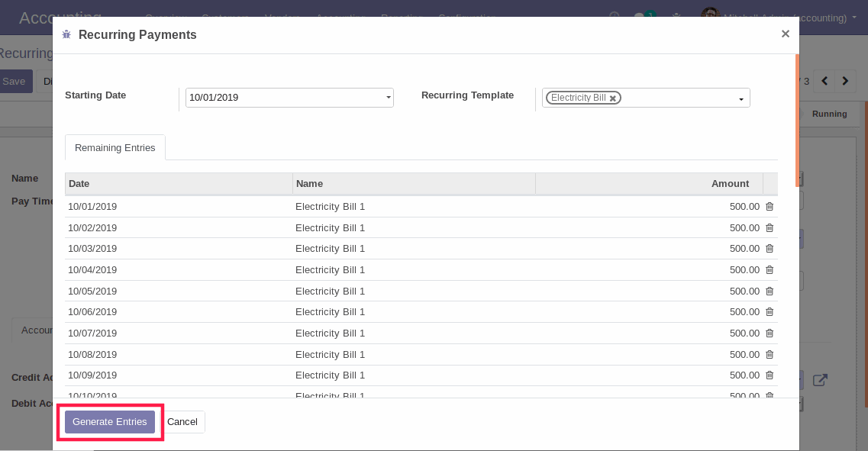This screenshot has height=451, width=868.
Task: Click 500.00 amount in 10/08/2019 row
Action: pyautogui.click(x=744, y=354)
